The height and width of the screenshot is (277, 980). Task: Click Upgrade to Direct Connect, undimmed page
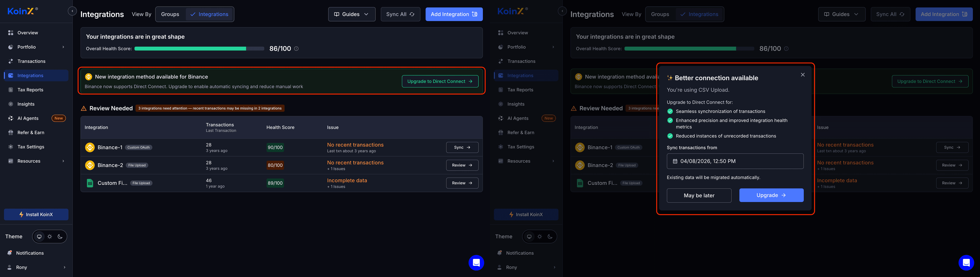(440, 81)
